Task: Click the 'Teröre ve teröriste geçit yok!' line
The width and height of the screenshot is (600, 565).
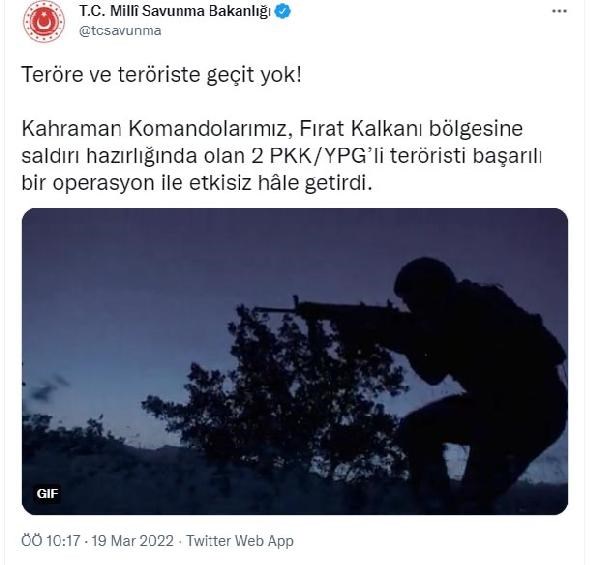Action: [161, 75]
